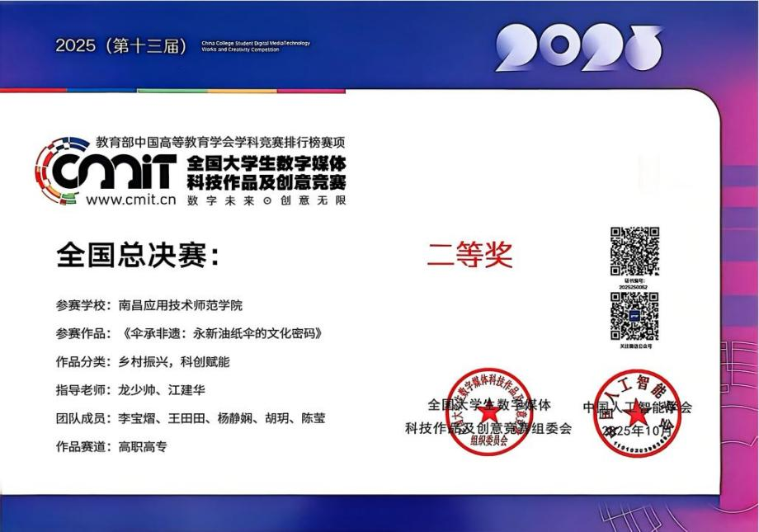Click the 2025（第十三届） header text

122,46
